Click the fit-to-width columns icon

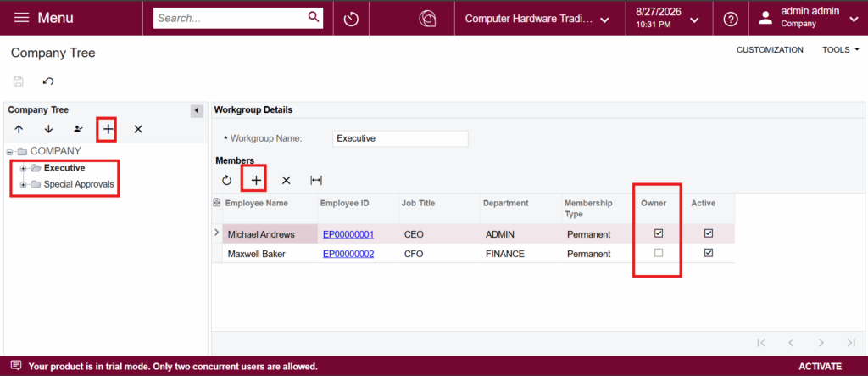click(x=316, y=180)
